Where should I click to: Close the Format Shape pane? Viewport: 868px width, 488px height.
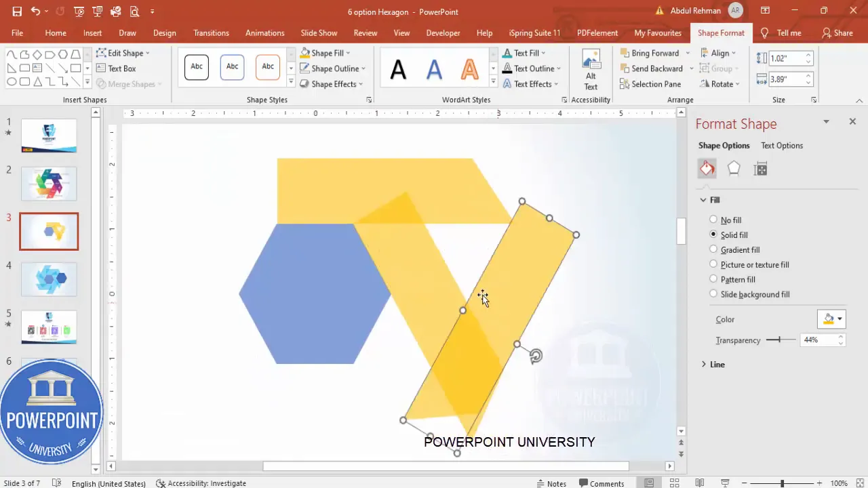tap(852, 121)
